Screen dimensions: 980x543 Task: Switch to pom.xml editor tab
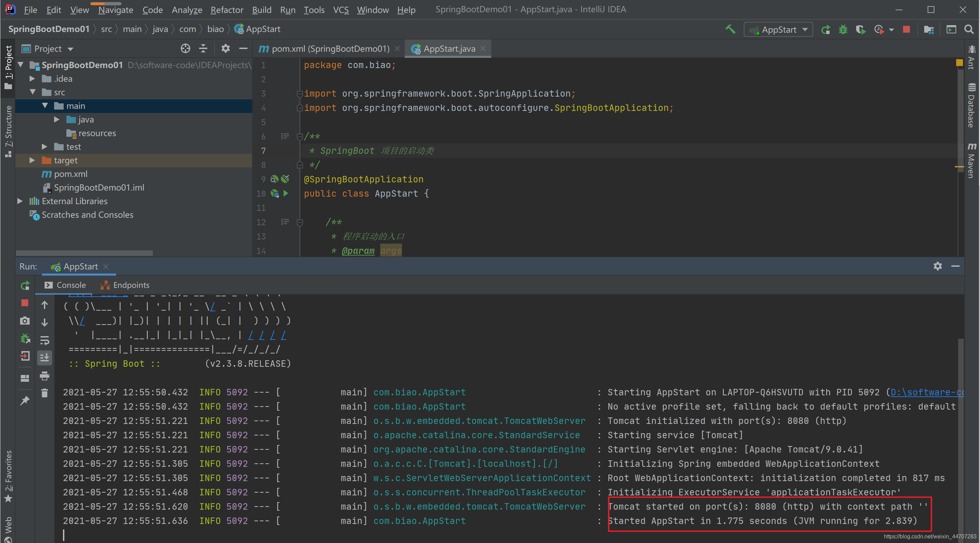330,48
